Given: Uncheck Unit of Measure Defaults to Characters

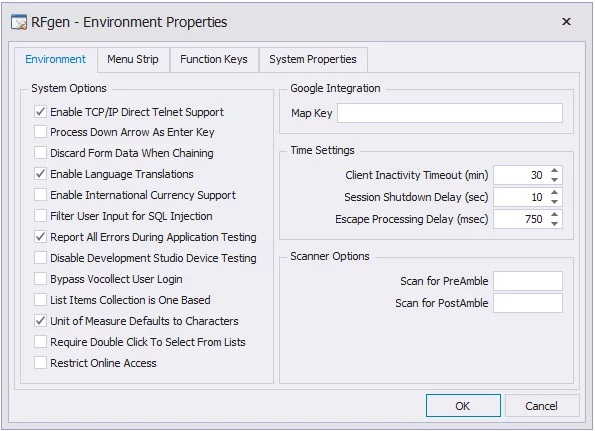Looking at the screenshot, I should coord(40,321).
